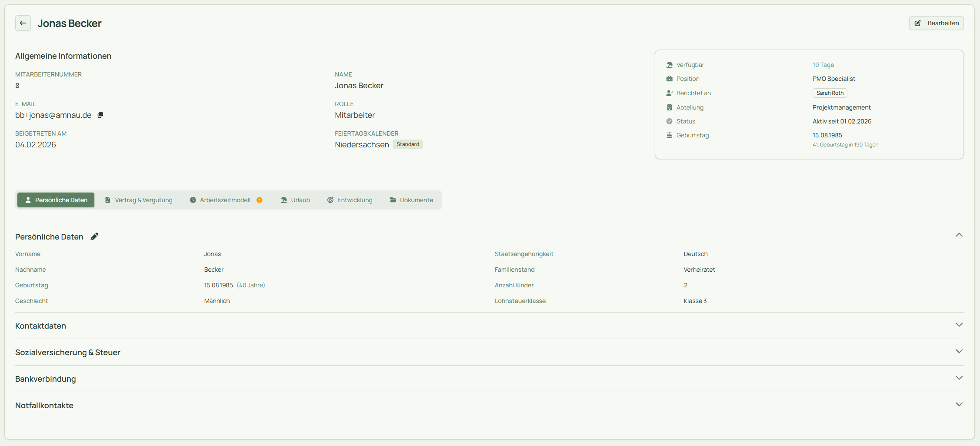
Task: Select the Persönliche Daten tab
Action: 56,200
